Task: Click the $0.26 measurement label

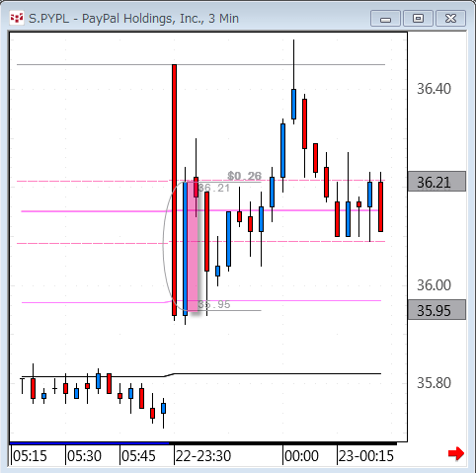Action: coord(244,176)
